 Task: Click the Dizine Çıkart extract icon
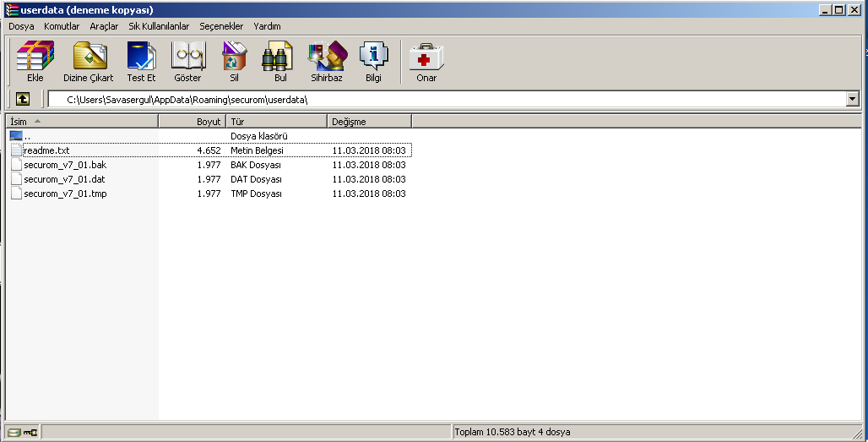click(x=90, y=56)
